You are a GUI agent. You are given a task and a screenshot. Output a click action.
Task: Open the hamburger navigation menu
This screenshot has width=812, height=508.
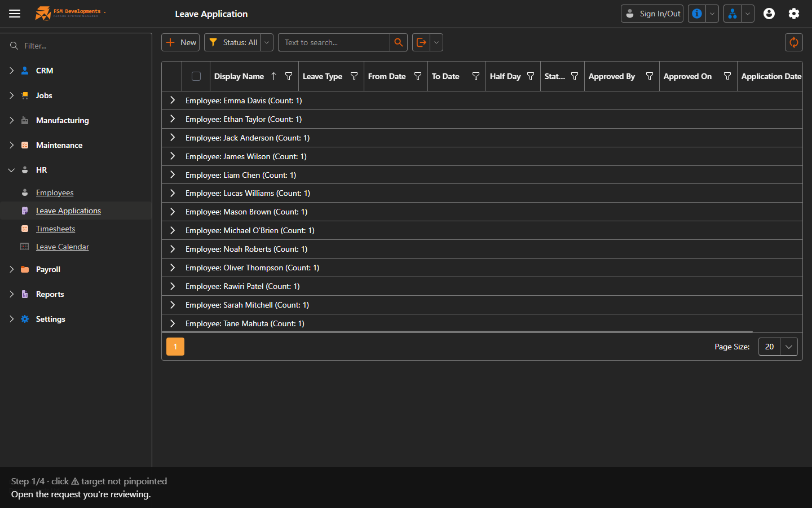click(x=15, y=14)
